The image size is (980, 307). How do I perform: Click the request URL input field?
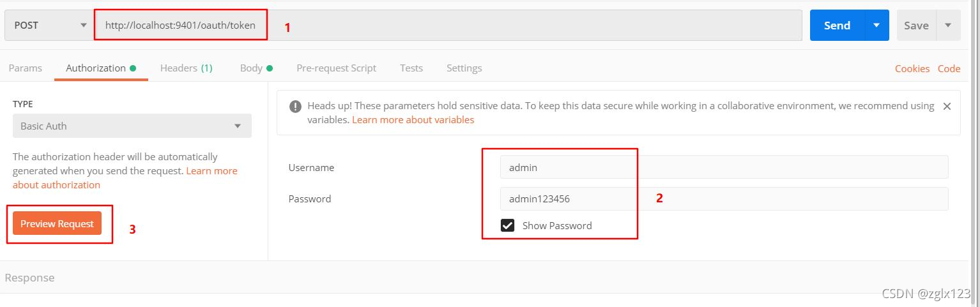[x=448, y=26]
